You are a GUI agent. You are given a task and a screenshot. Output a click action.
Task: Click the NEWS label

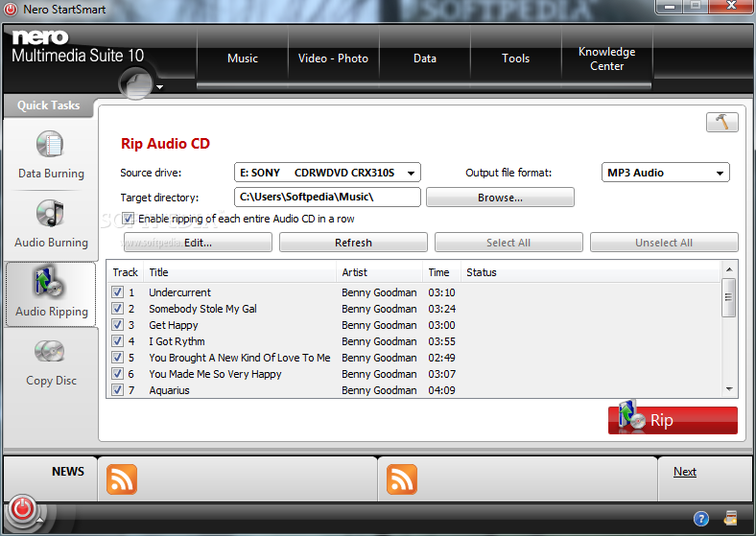tap(68, 472)
